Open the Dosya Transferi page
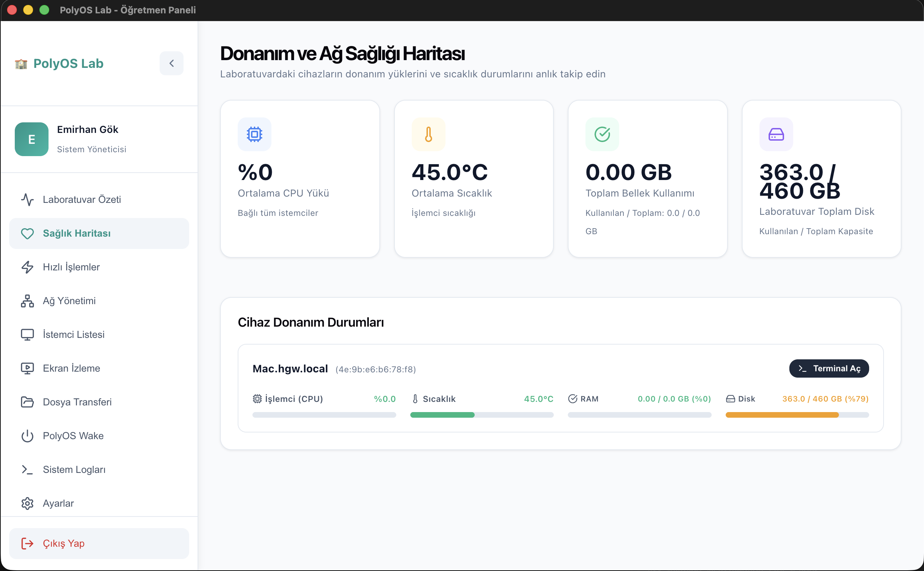The height and width of the screenshot is (571, 924). (x=99, y=402)
